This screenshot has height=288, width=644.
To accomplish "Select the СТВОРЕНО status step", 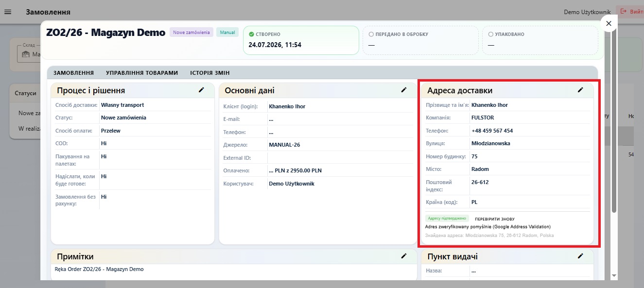I will click(301, 40).
